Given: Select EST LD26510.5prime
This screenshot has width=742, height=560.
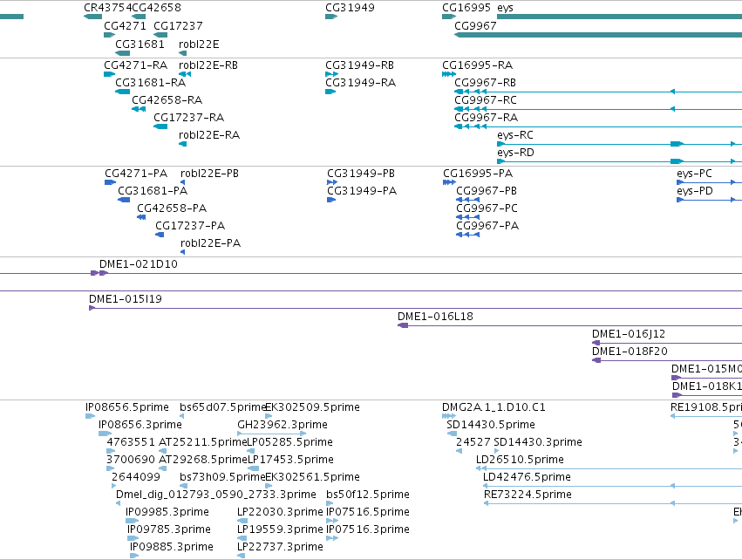Looking at the screenshot, I should (x=520, y=460).
